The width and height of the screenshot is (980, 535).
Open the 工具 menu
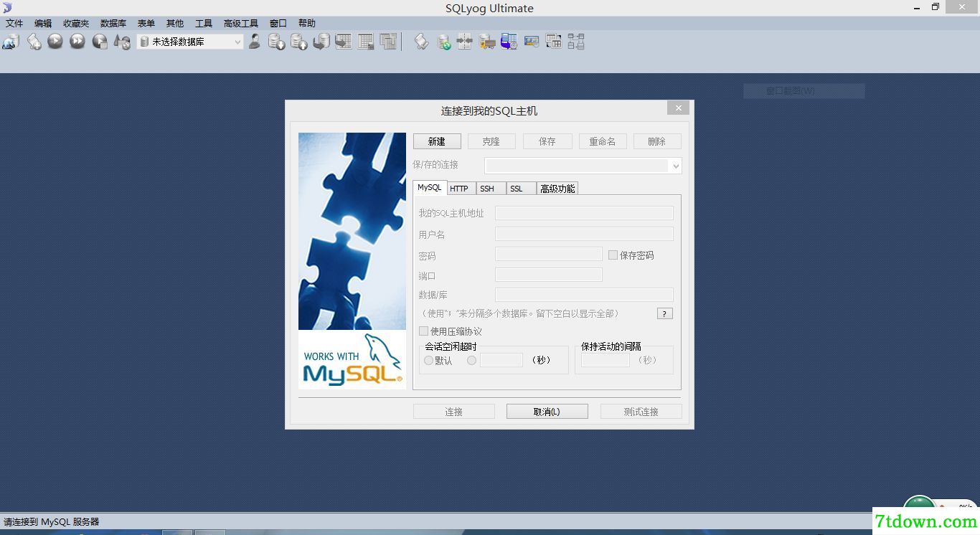[x=204, y=24]
